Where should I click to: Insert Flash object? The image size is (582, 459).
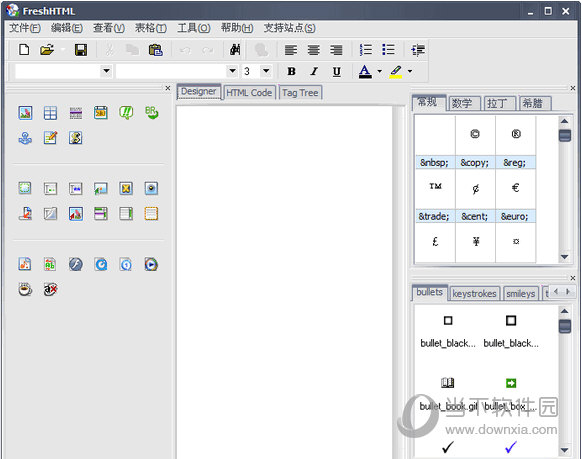point(76,264)
